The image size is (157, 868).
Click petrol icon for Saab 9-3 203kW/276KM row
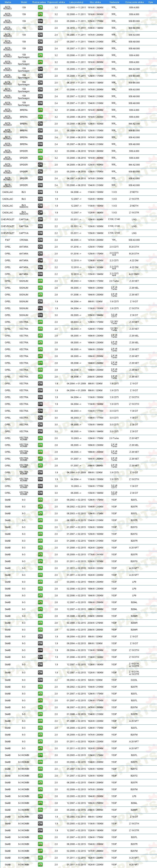[40, 623]
